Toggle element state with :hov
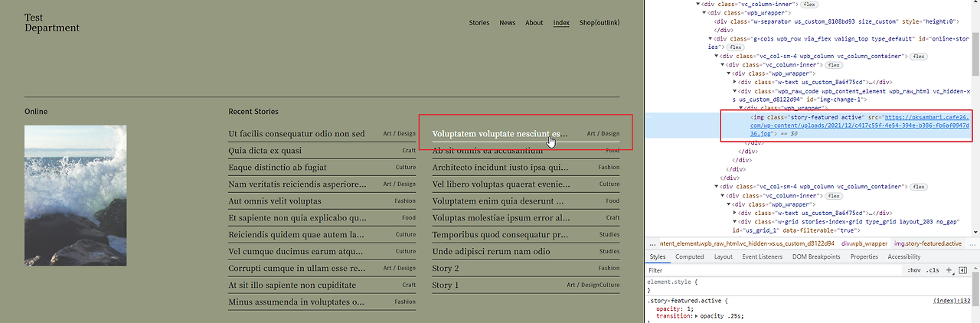980x323 pixels. (913, 270)
